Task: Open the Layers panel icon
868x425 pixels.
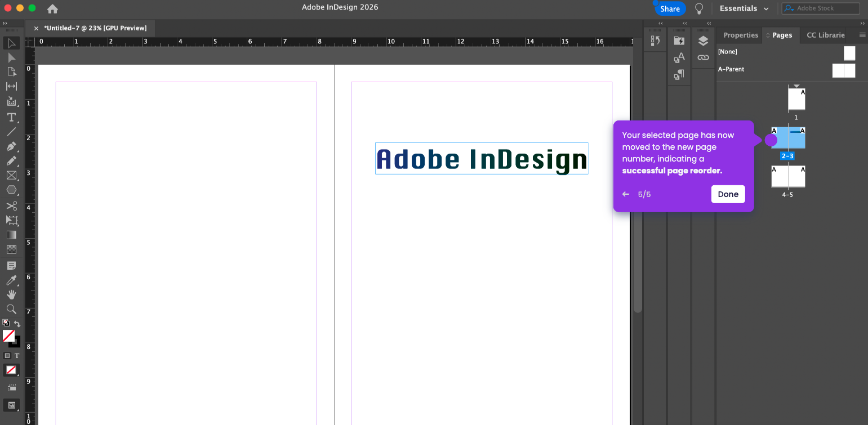Action: coord(703,41)
